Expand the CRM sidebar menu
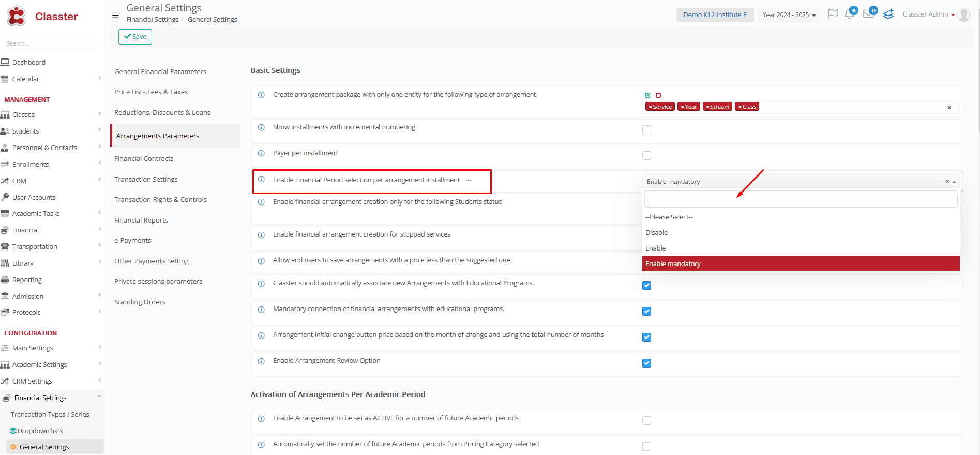 [x=99, y=180]
